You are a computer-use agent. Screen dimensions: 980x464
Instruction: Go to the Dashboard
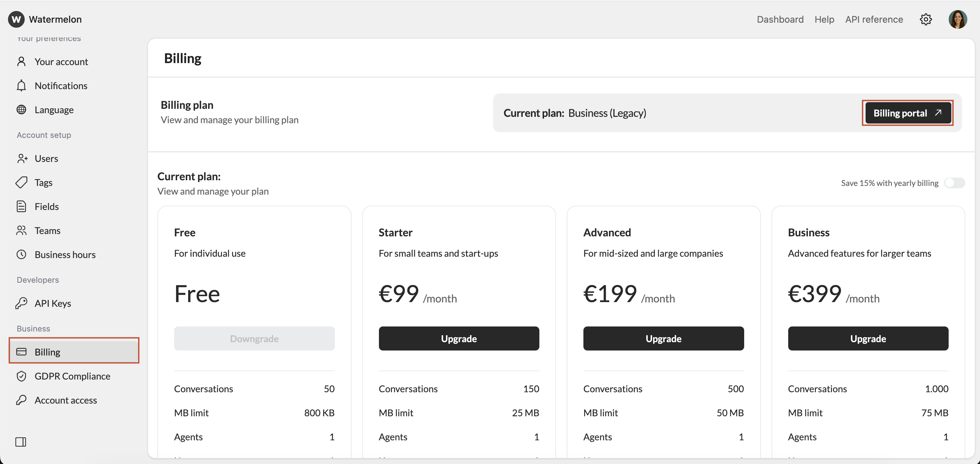[x=780, y=19]
